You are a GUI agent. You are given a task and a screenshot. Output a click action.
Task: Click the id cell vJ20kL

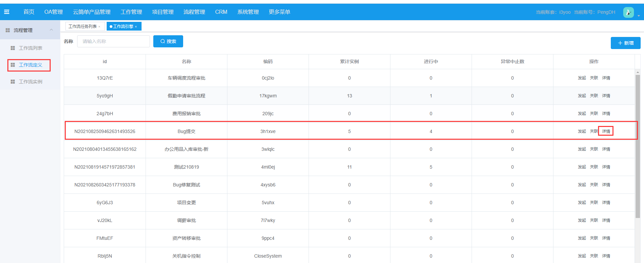coord(105,220)
